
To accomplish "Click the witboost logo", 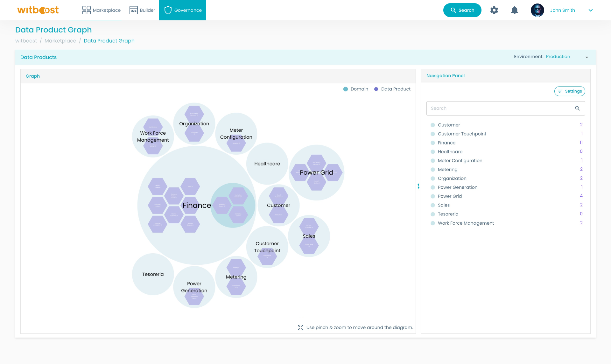I will pyautogui.click(x=38, y=10).
